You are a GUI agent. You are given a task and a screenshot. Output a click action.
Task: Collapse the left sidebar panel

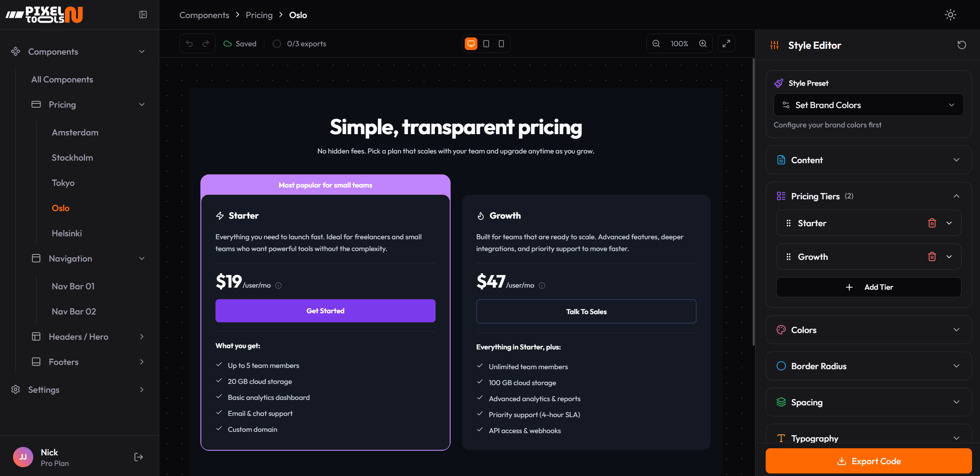[x=143, y=14]
